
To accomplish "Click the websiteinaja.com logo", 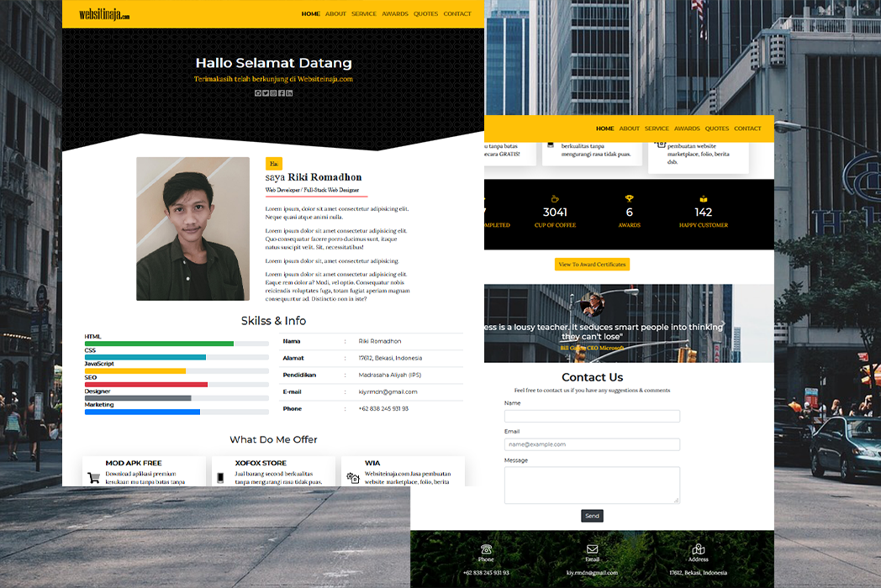I will (x=104, y=14).
